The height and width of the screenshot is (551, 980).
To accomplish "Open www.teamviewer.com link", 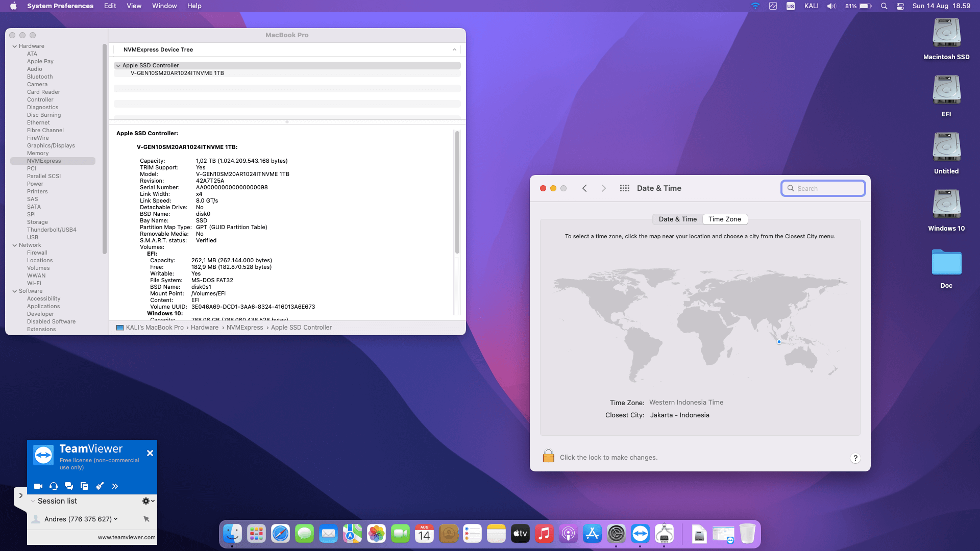I will coord(127,537).
